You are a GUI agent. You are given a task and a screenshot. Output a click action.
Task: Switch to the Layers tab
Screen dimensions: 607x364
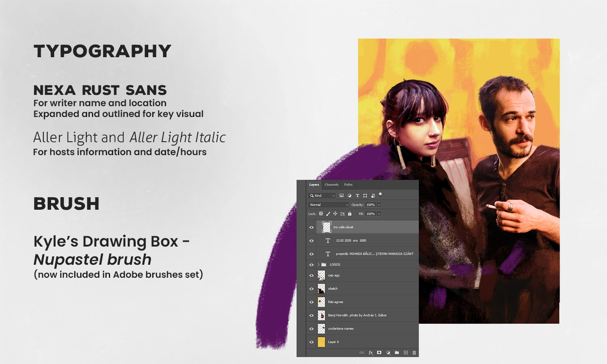(314, 185)
